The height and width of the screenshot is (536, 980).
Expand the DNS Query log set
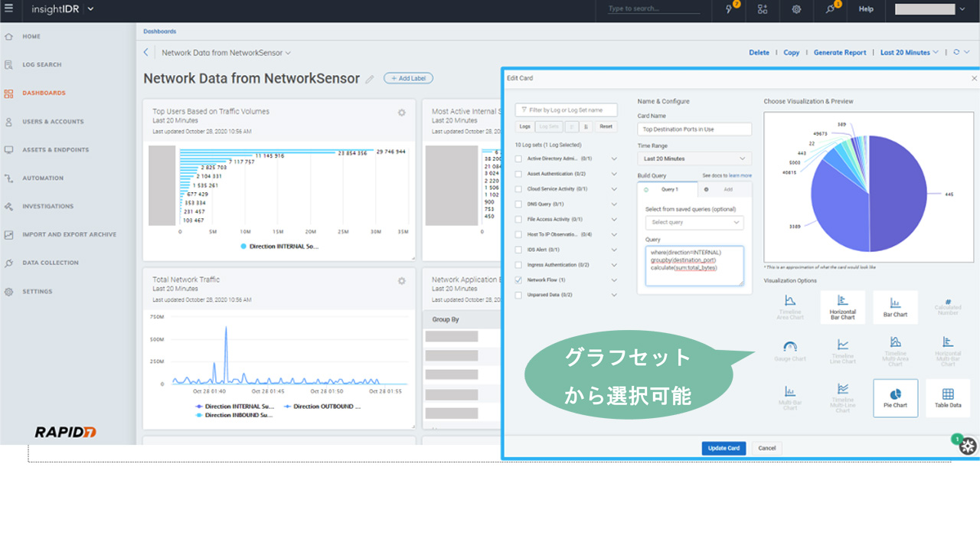pos(614,204)
